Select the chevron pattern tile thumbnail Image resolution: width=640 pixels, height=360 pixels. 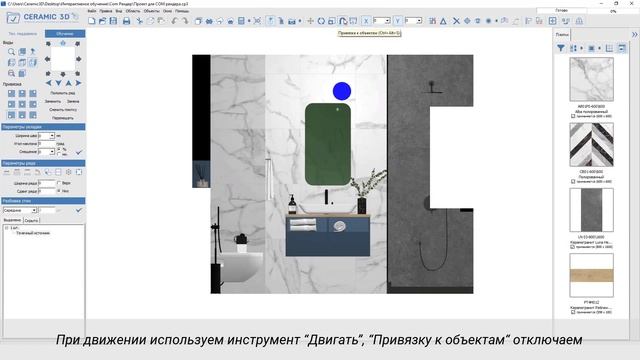pyautogui.click(x=591, y=144)
